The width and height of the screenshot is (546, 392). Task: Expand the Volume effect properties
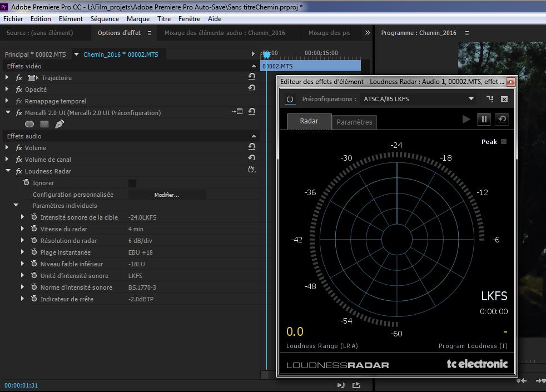pyautogui.click(x=7, y=147)
